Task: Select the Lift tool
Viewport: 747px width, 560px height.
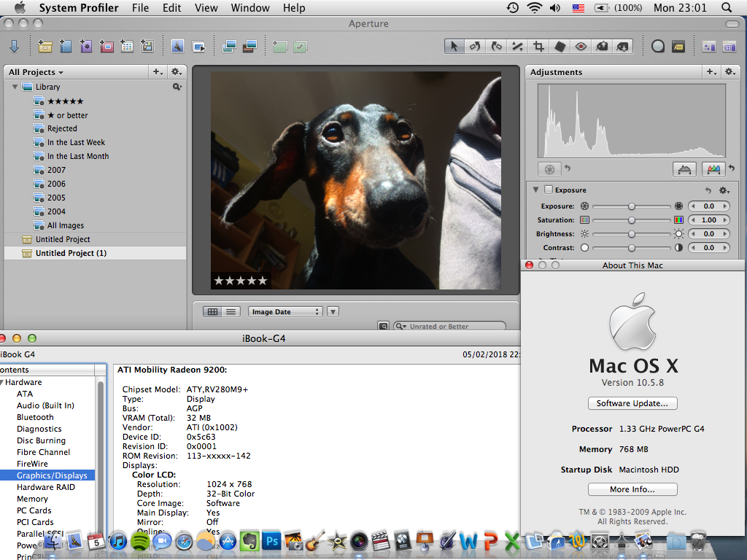Action: pos(602,46)
